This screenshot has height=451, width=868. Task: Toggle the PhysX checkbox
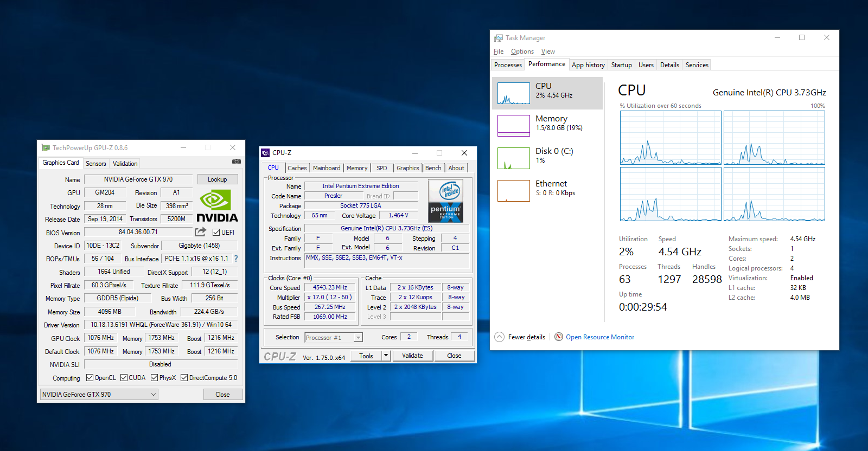pos(155,378)
